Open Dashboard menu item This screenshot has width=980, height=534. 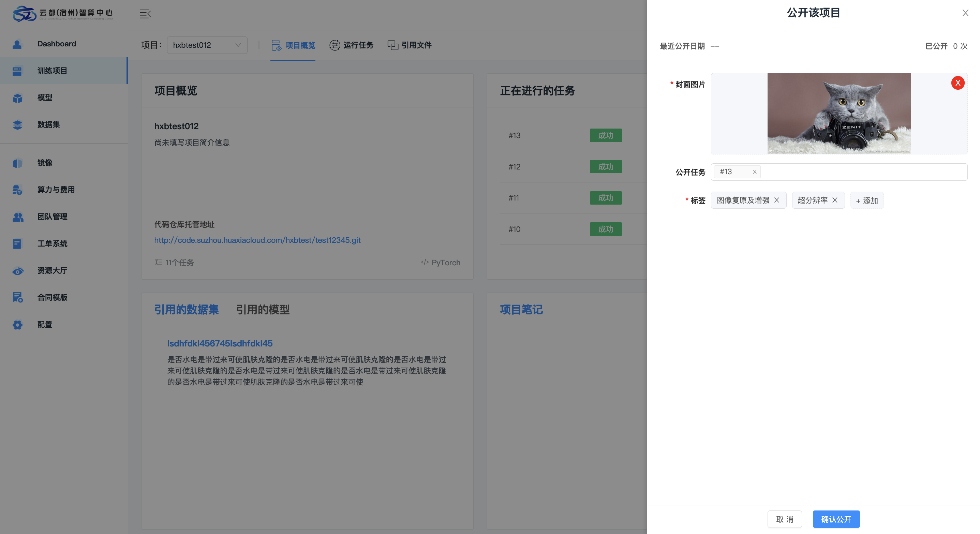point(64,44)
